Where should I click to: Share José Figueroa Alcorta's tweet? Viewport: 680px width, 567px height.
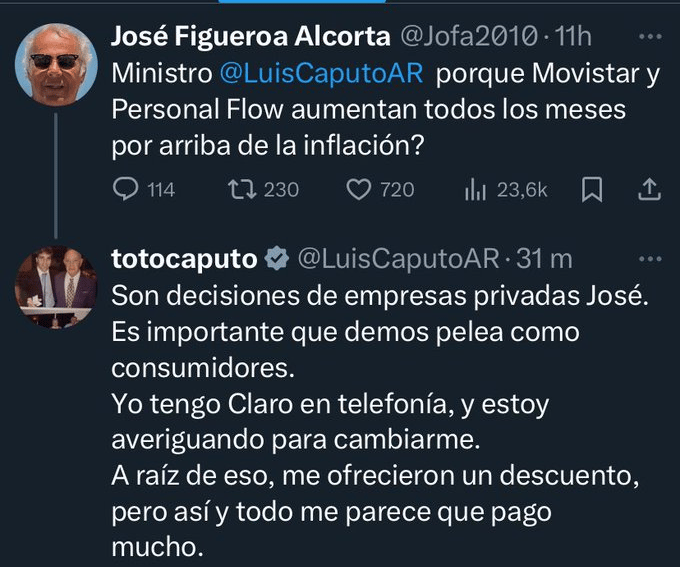pos(649,190)
